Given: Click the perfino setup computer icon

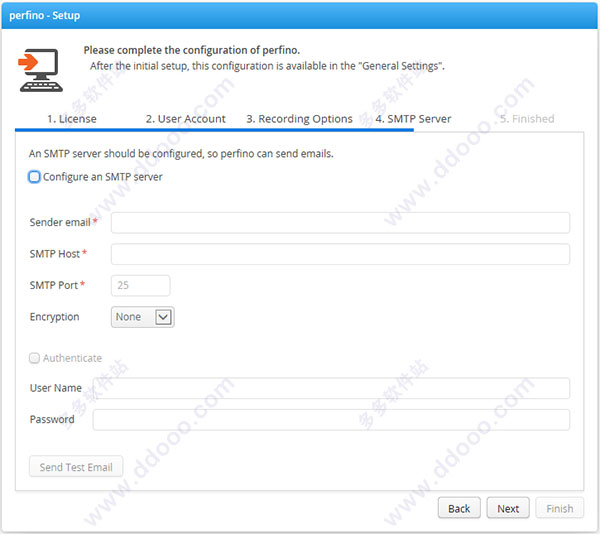Looking at the screenshot, I should [x=41, y=70].
